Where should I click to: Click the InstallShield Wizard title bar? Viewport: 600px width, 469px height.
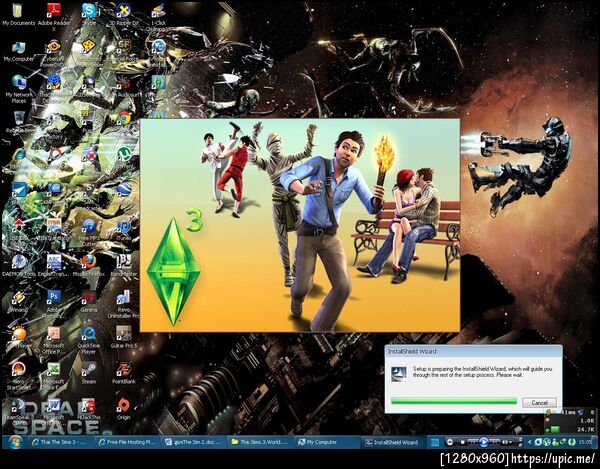tap(473, 351)
